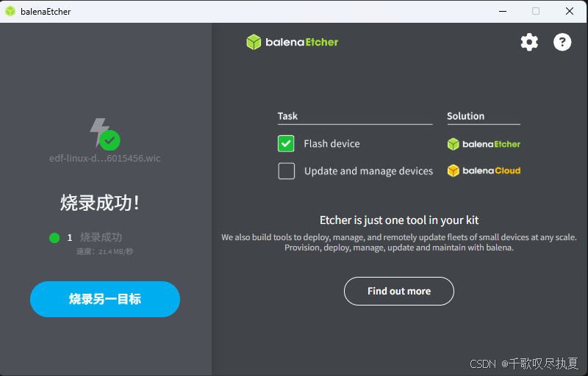Image resolution: width=588 pixels, height=376 pixels.
Task: Minimize the balenaEtcher window
Action: [503, 11]
